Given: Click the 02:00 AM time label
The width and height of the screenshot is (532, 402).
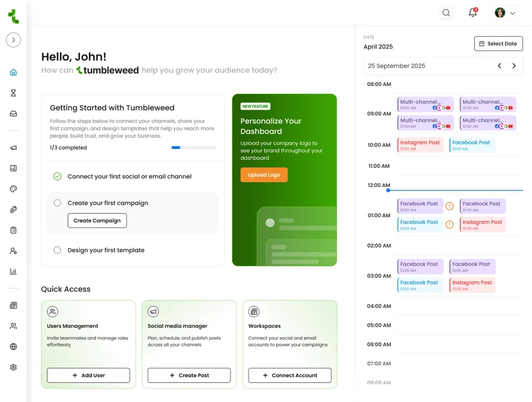Looking at the screenshot, I should (x=379, y=245).
